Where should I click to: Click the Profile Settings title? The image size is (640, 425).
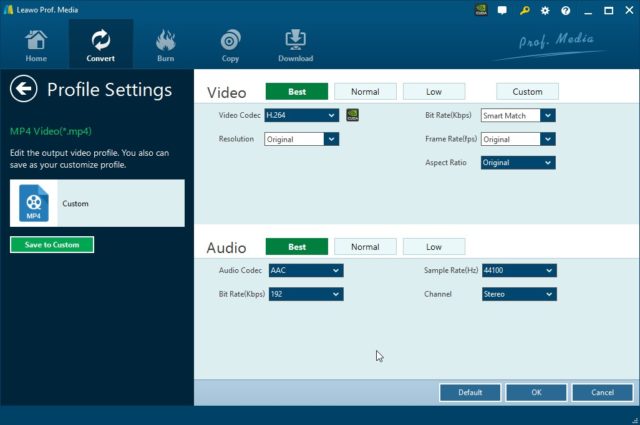pos(109,90)
